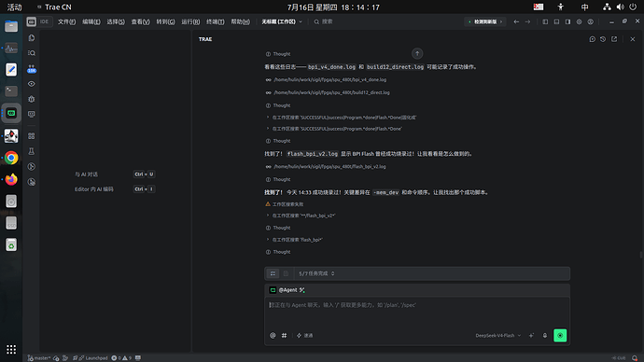Toggle the right secondary sidebar layout

[x=567, y=21]
